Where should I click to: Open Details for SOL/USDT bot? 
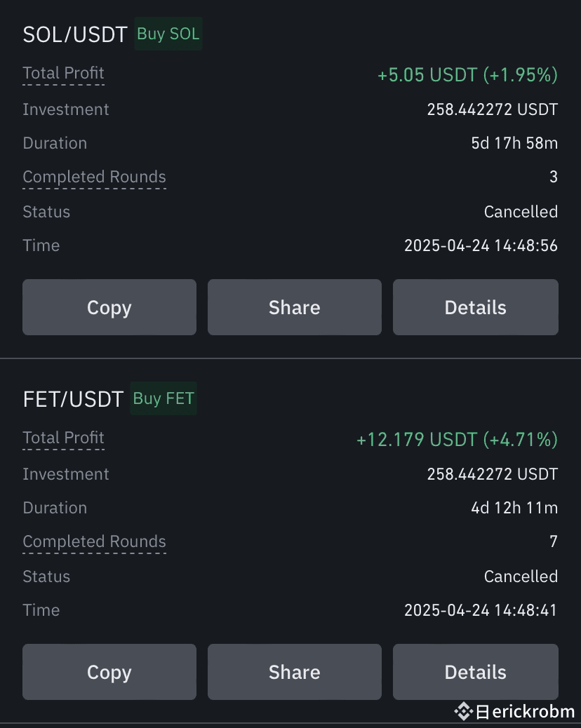coord(476,307)
